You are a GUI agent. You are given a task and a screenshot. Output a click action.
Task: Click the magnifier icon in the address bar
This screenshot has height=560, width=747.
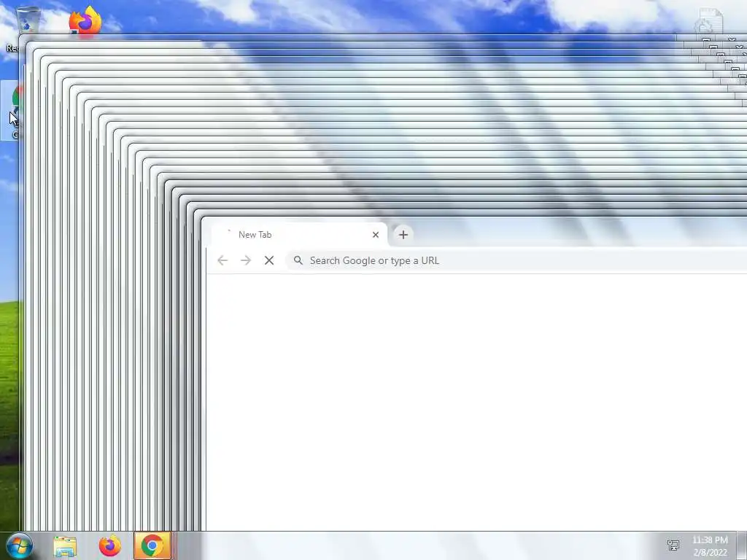298,260
